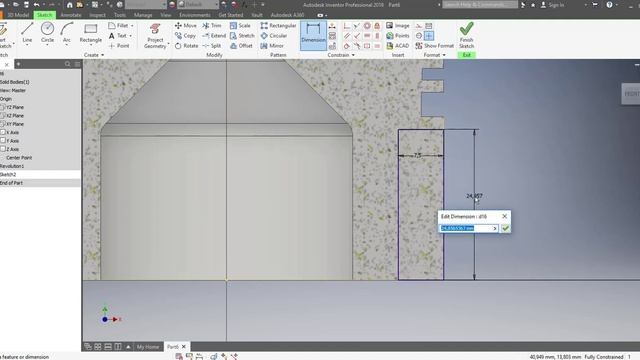
Task: Open the Annotate ribbon tab
Action: (x=71, y=15)
